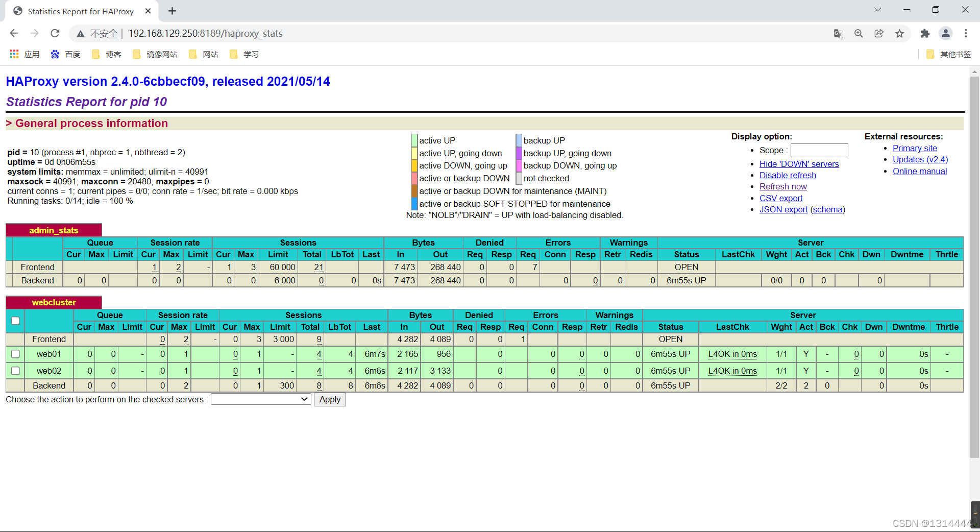Click the JSON export link

(783, 209)
